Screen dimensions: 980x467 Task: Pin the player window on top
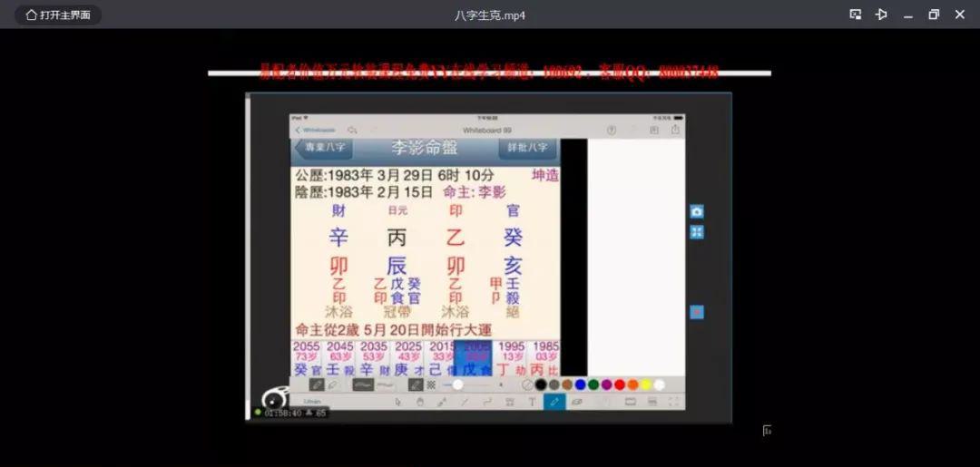881,15
